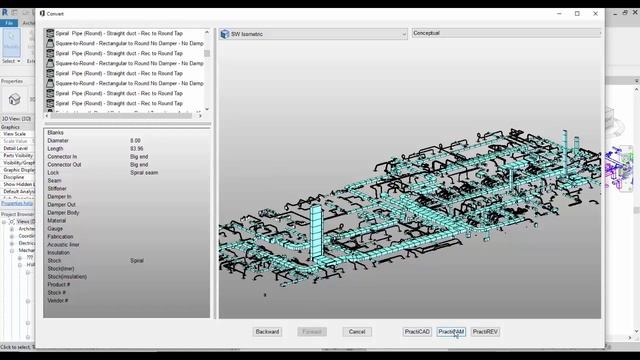
Task: Select the Vendor # property row
Action: 127,301
